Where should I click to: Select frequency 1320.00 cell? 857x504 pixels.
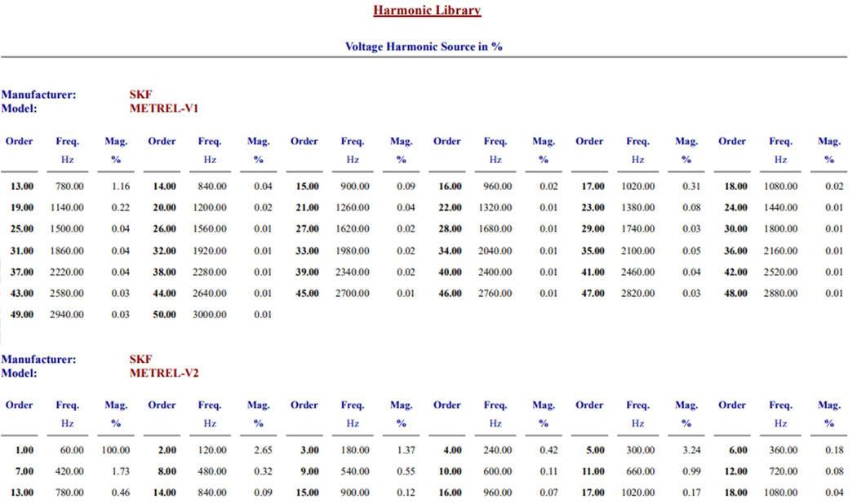click(x=495, y=207)
